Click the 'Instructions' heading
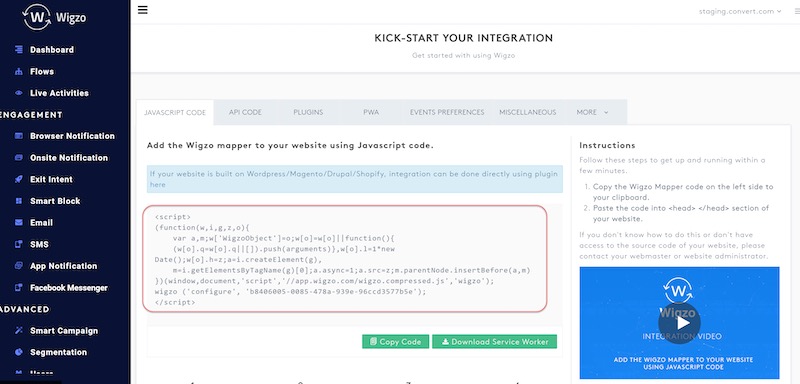The width and height of the screenshot is (800, 384). coord(607,145)
